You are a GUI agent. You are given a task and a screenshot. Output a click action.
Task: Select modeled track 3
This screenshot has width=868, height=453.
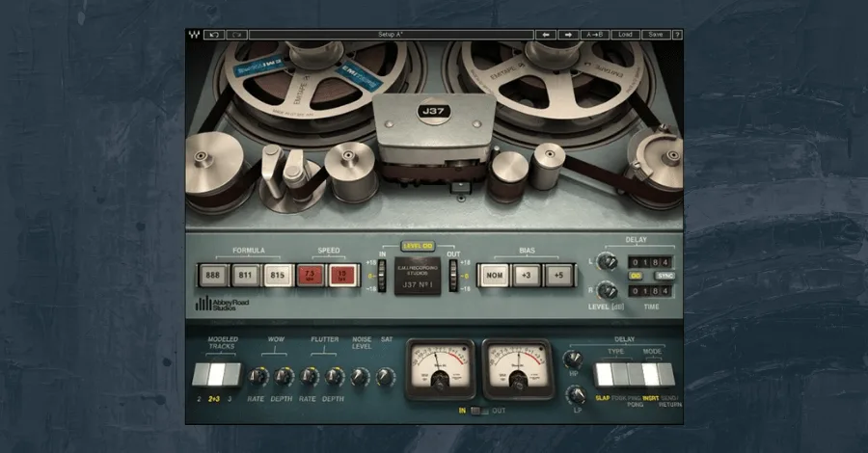[x=231, y=375]
